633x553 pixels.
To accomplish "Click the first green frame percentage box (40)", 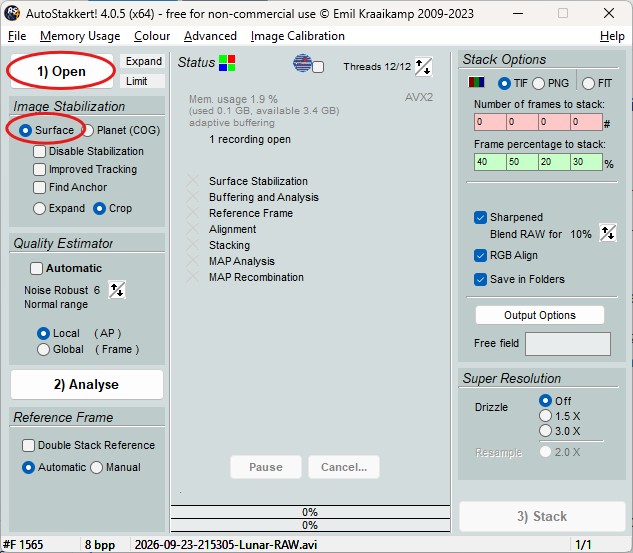I will 490,162.
